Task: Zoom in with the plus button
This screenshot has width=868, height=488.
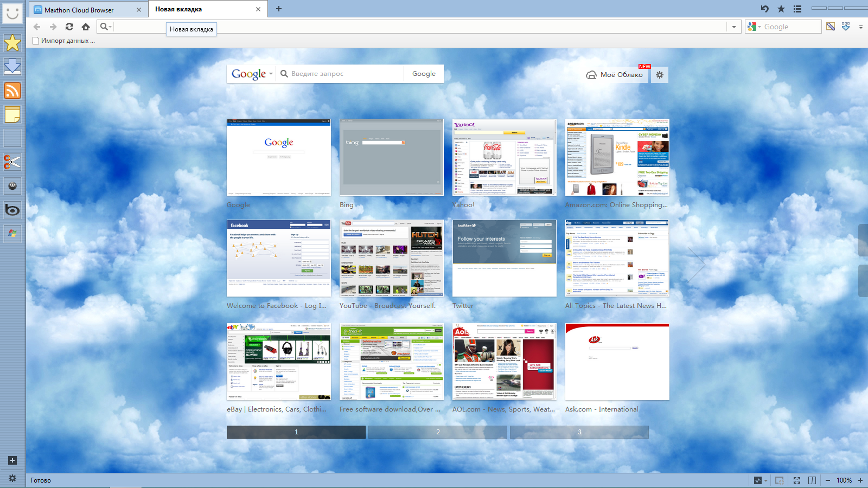Action: coord(860,480)
